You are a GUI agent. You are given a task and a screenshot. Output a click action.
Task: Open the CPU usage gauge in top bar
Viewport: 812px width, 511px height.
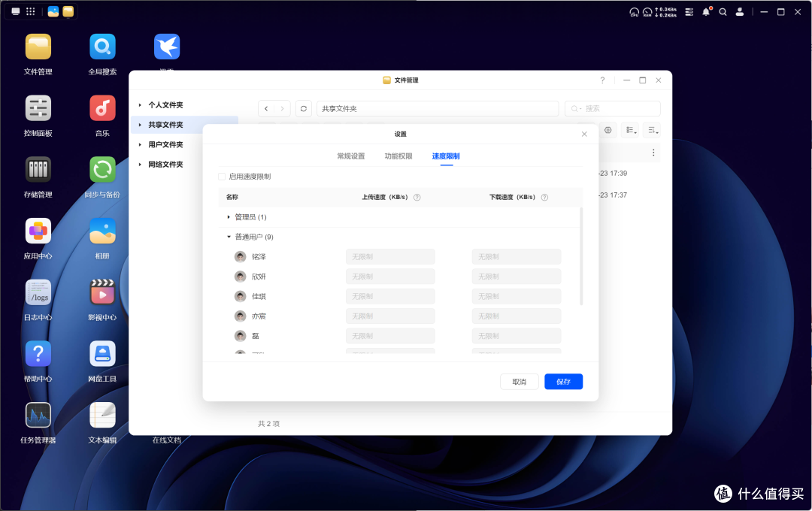635,12
